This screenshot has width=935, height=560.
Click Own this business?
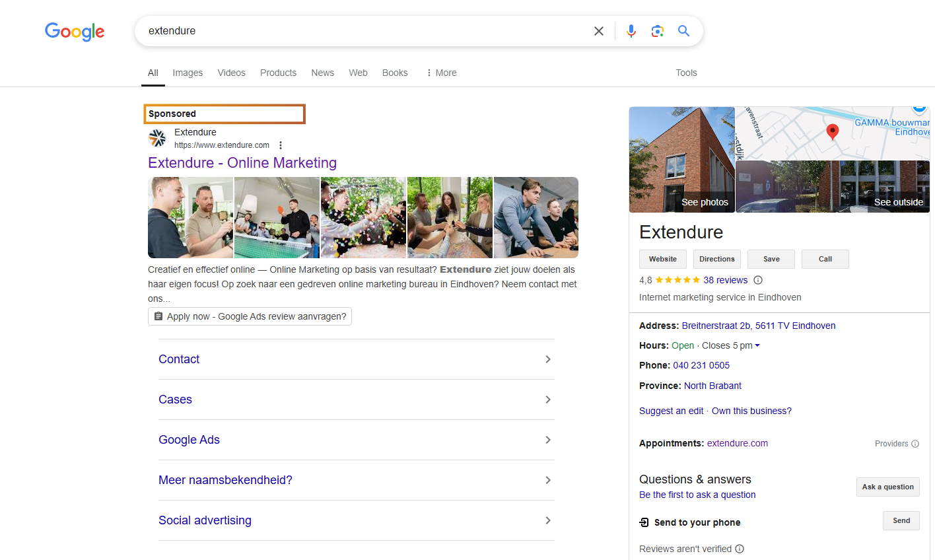[751, 411]
